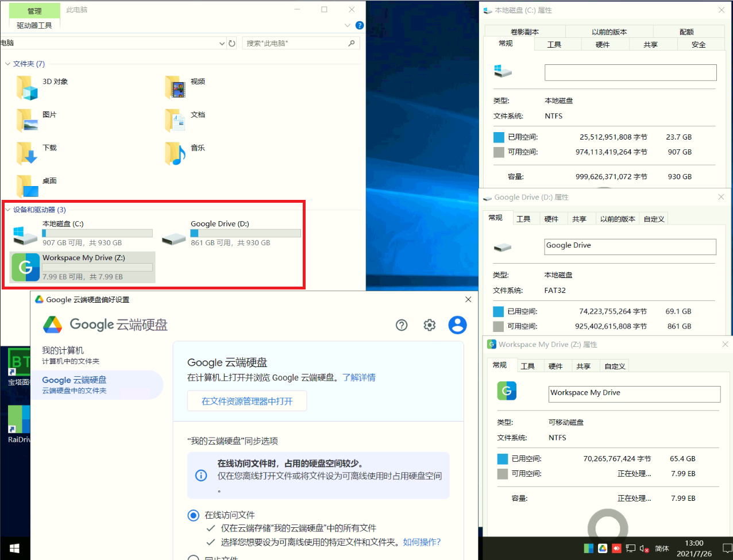Expand the Explorer ribbon chevron

pos(348,25)
